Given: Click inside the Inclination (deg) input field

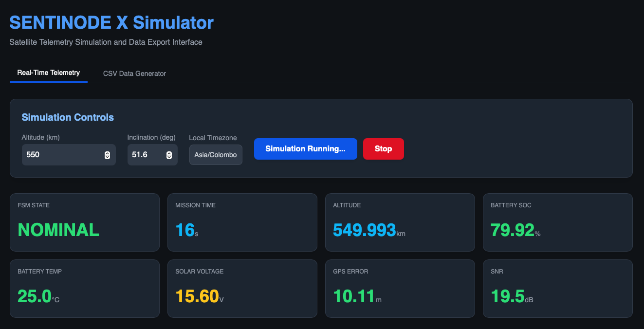Looking at the screenshot, I should [x=146, y=154].
